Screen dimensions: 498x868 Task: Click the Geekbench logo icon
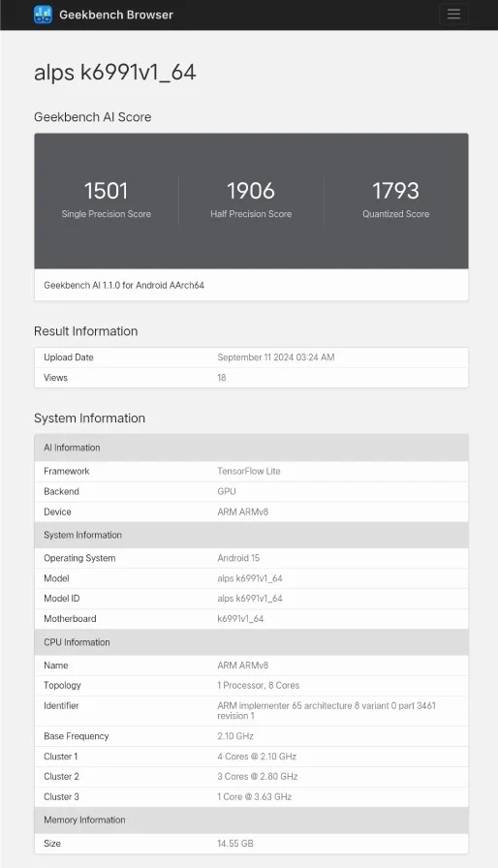[44, 15]
